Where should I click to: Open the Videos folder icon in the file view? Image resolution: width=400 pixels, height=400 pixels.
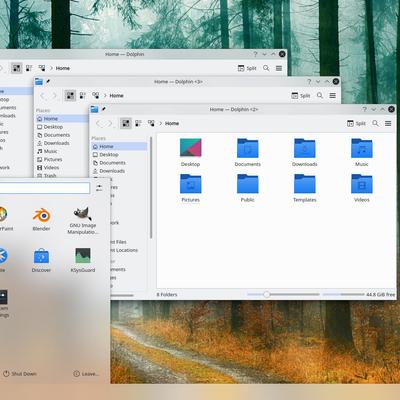pos(362,184)
